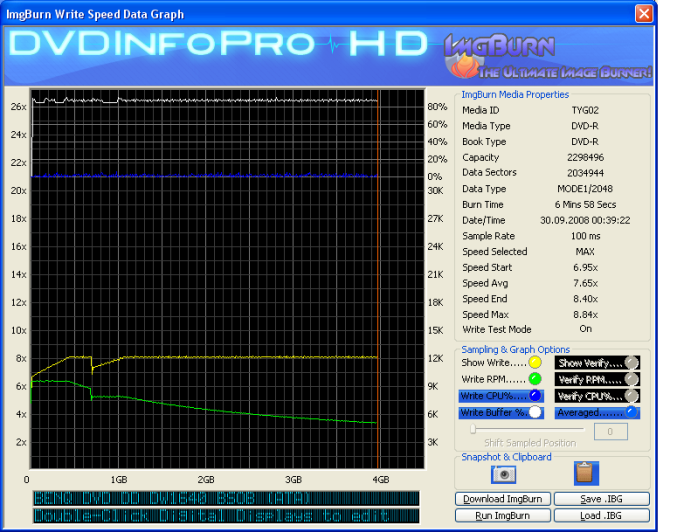The width and height of the screenshot is (699, 532).
Task: Click the BENQ DVD drive digital display
Action: (x=226, y=498)
